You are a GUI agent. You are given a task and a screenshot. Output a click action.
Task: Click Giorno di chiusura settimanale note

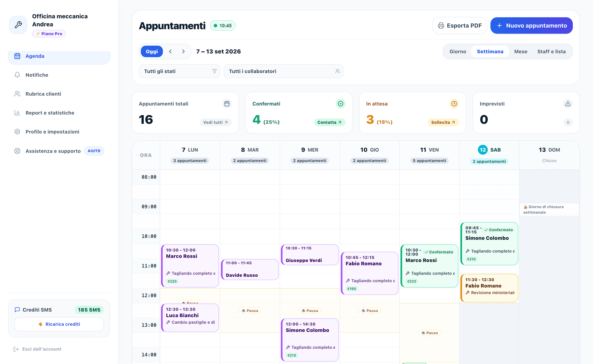tap(549, 209)
